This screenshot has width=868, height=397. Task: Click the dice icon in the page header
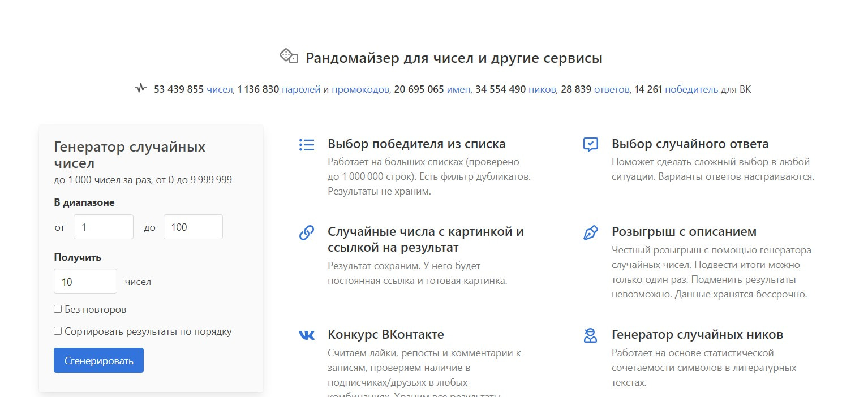(x=289, y=56)
